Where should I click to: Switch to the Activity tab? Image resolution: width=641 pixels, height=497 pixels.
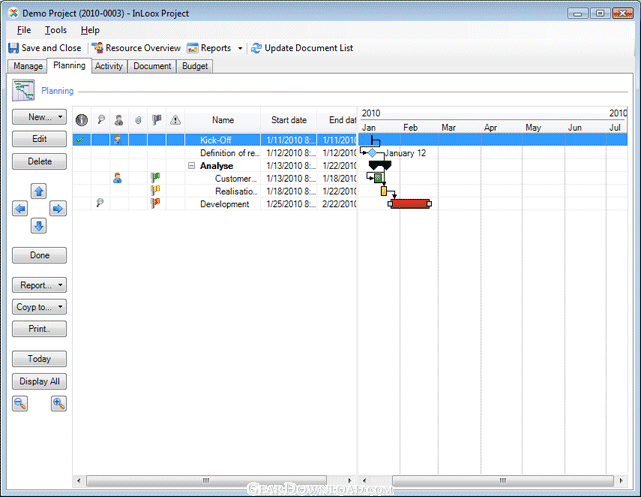(x=109, y=66)
